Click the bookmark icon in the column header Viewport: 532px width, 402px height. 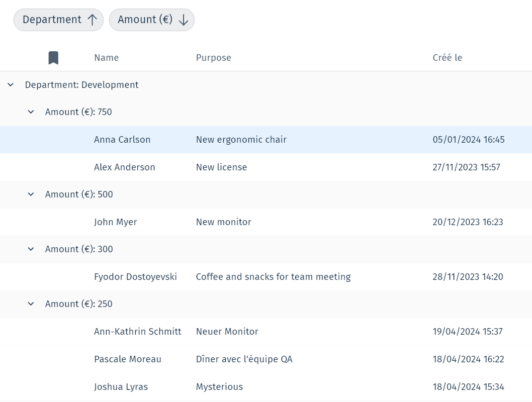pyautogui.click(x=53, y=58)
